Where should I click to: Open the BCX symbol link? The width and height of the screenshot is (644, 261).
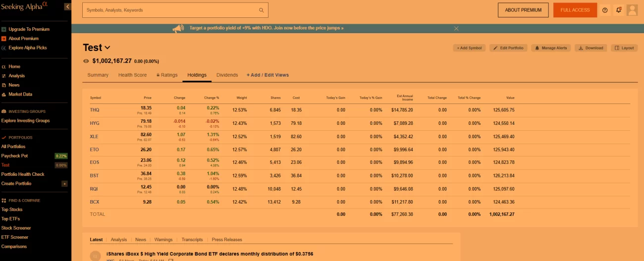tap(95, 202)
